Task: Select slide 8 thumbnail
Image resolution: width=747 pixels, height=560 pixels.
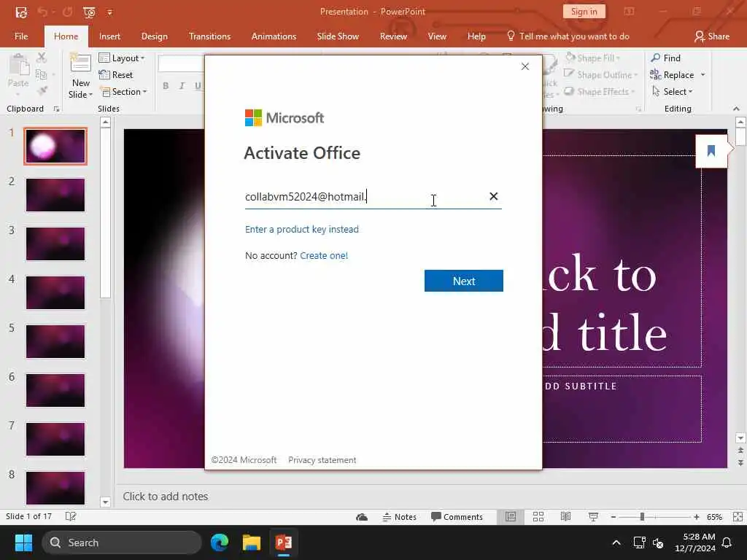Action: pyautogui.click(x=55, y=488)
